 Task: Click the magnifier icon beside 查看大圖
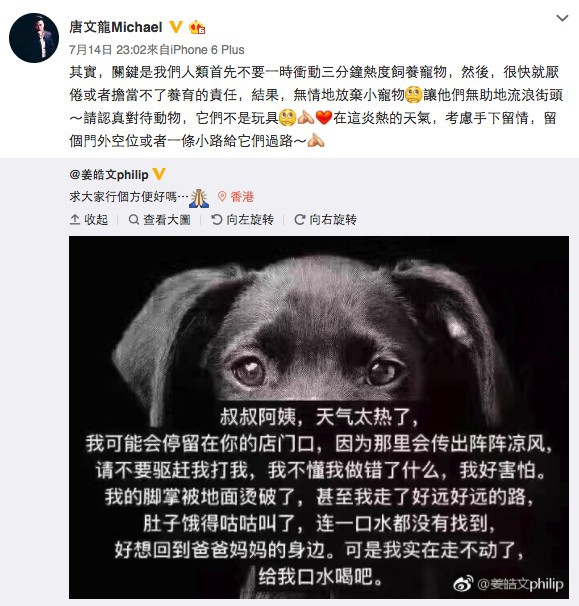[134, 220]
